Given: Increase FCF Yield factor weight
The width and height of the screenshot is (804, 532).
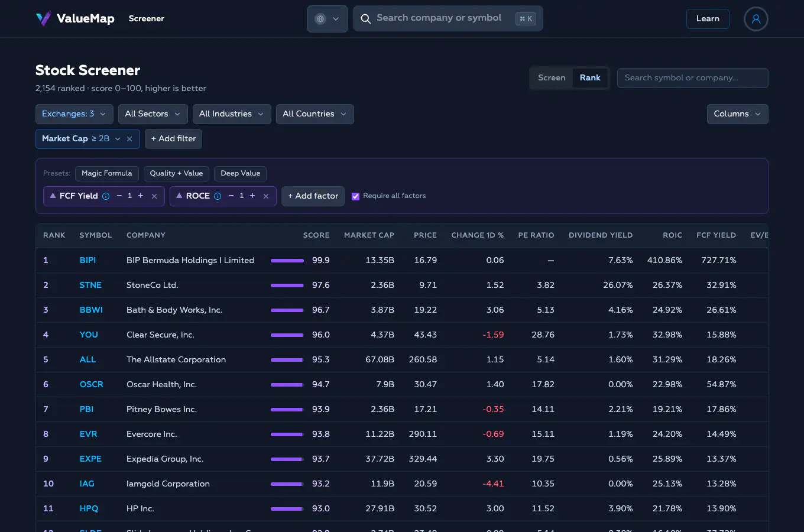Looking at the screenshot, I should coord(140,196).
